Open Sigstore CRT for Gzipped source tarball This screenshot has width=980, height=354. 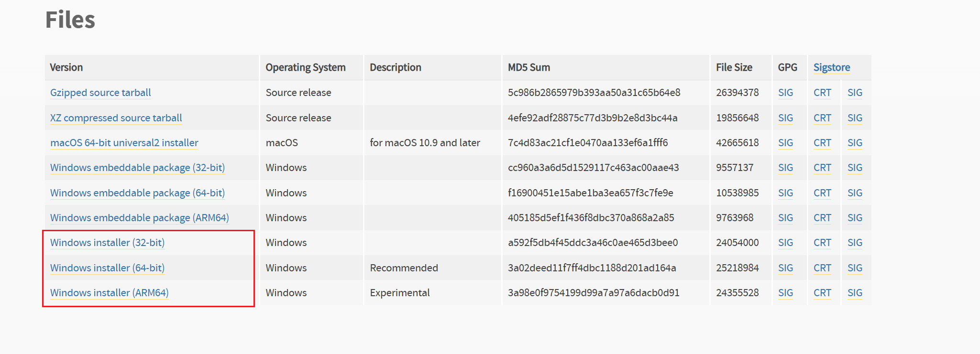[822, 93]
